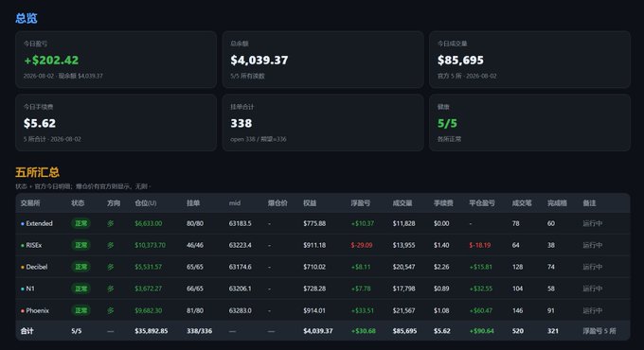The image size is (644, 350).
Task: Click the 完成格 column header
Action: 557,203
